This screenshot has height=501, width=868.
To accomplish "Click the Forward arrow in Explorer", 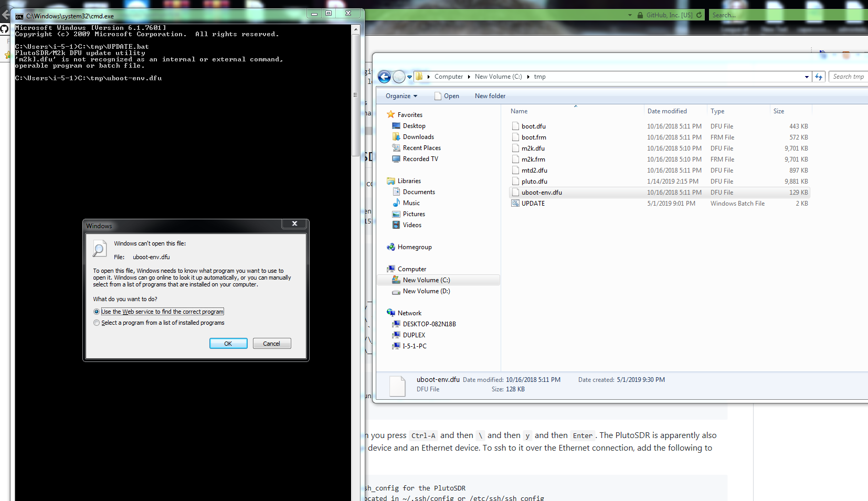I will click(x=399, y=77).
